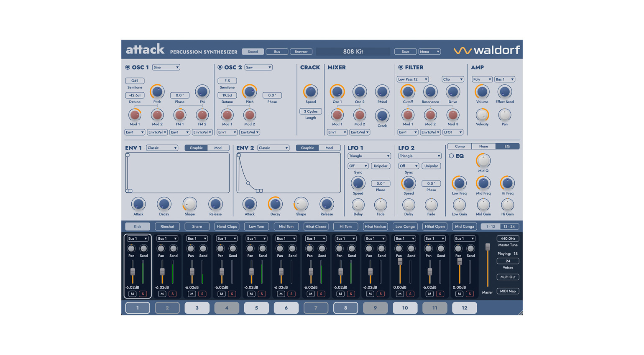Click the Amp Volume knob
644x355 pixels.
coord(482,92)
